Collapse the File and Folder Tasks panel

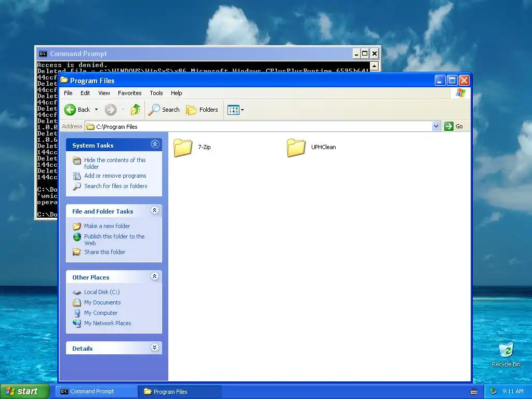click(155, 210)
